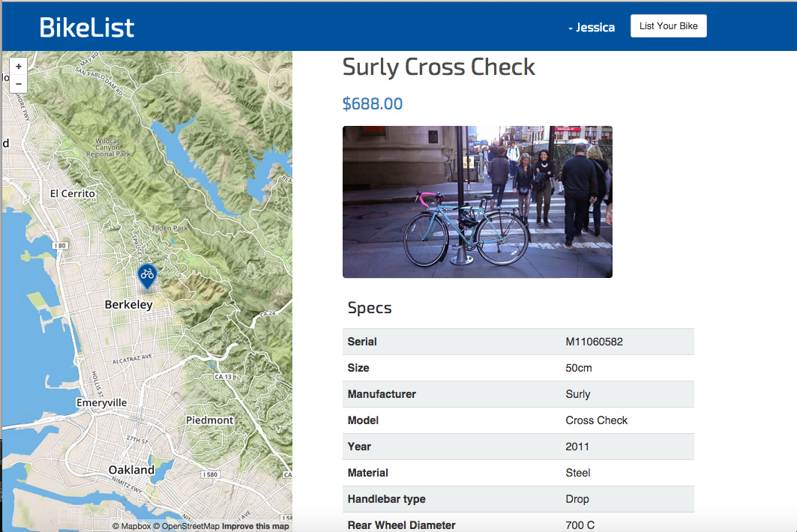This screenshot has width=797, height=532.
Task: Click the Improve this map link
Action: pos(255,527)
